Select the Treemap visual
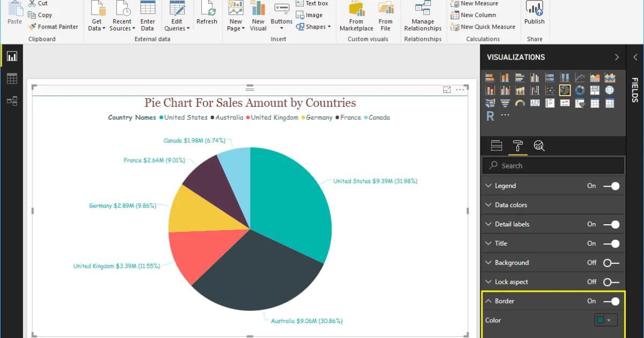Viewport: 644px width, 338px height. (595, 90)
